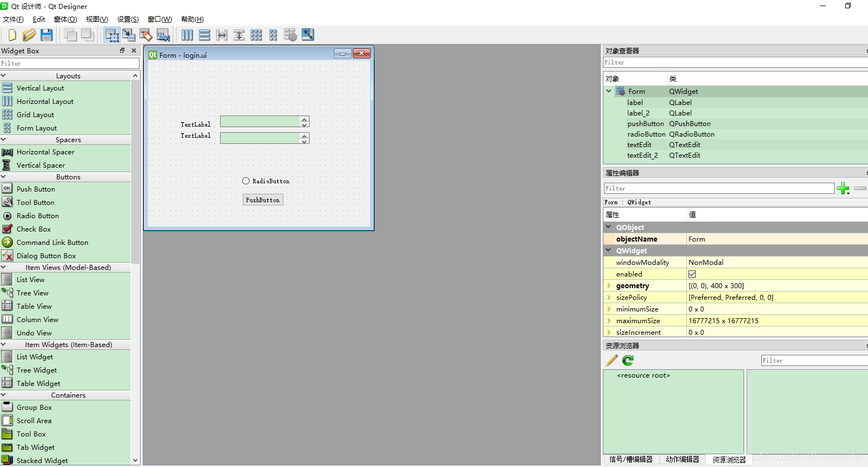Pick Push Button in Widget Box
The image size is (868, 467).
tap(36, 189)
